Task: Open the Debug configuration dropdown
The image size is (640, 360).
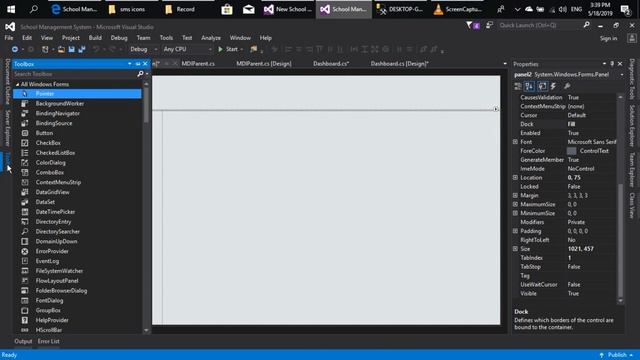Action: tap(144, 49)
